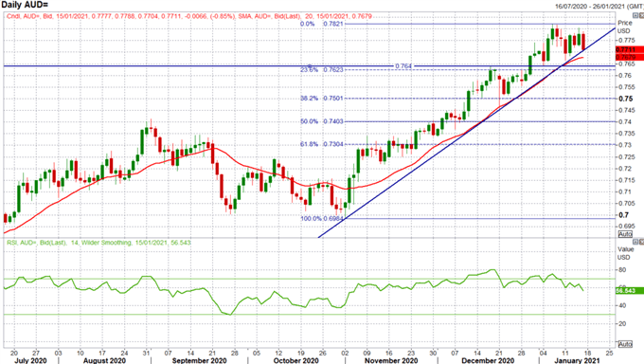This screenshot has height=364, width=644.
Task: Toggle Auto scaling on RSI axis
Action: coord(625,344)
